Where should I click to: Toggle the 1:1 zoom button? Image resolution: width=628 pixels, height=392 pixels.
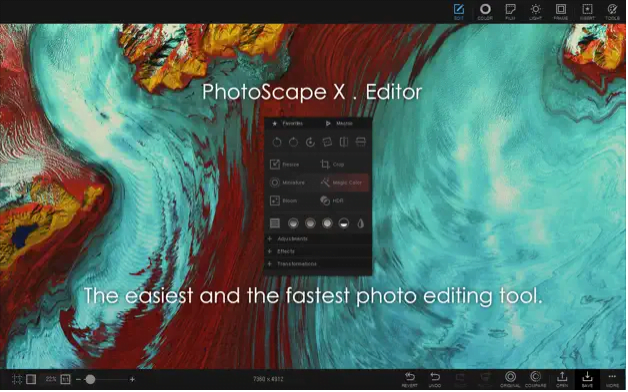click(65, 380)
